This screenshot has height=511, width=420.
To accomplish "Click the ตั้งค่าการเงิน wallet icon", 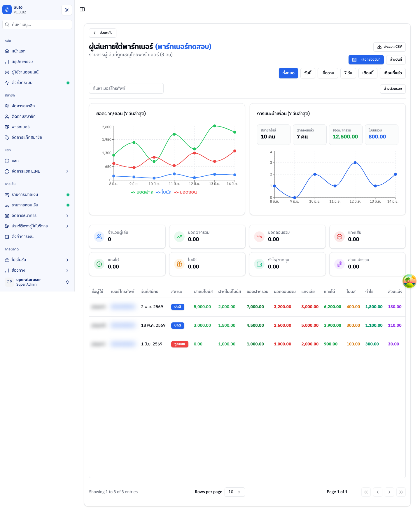I will tap(7, 237).
